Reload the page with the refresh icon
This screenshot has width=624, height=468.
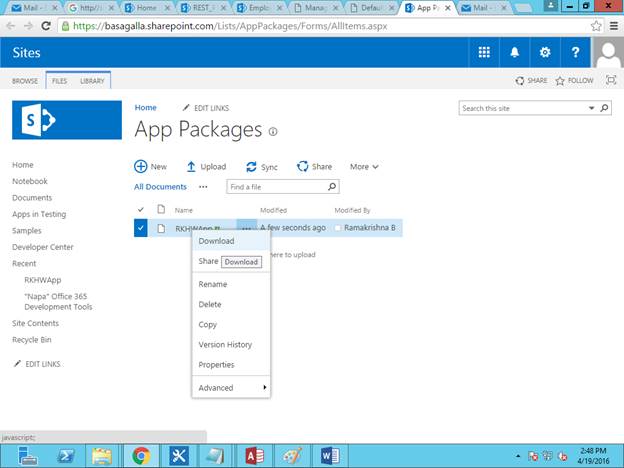point(46,26)
